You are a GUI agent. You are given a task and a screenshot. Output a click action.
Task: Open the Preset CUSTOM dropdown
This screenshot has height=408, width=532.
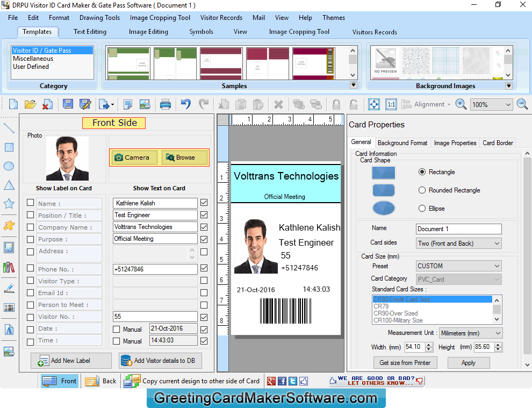pos(459,266)
